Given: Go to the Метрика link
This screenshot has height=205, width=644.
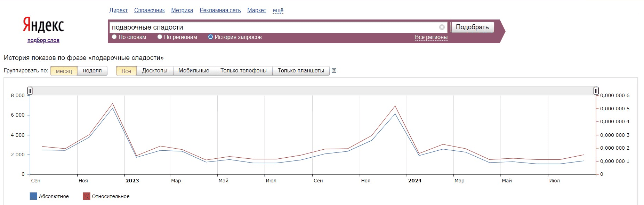Looking at the screenshot, I should 182,10.
